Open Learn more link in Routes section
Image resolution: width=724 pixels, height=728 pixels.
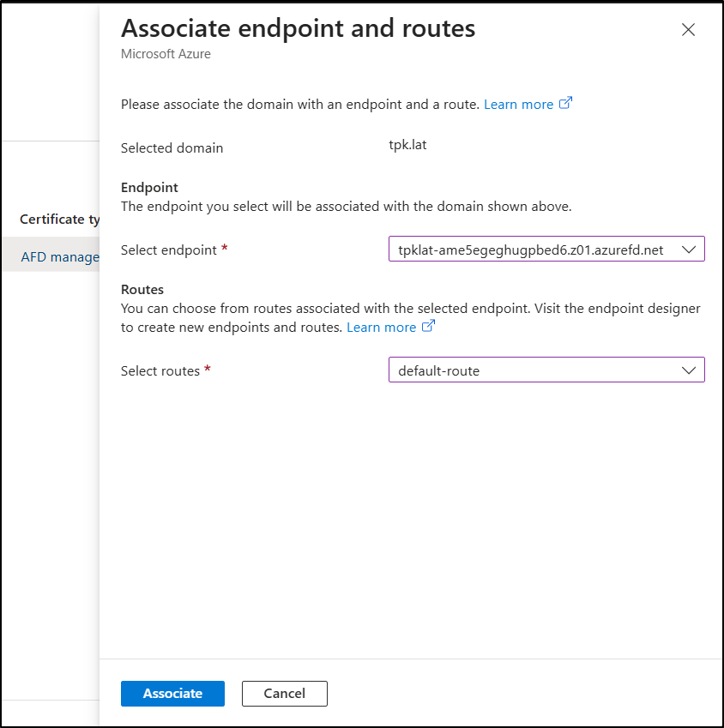pos(381,328)
